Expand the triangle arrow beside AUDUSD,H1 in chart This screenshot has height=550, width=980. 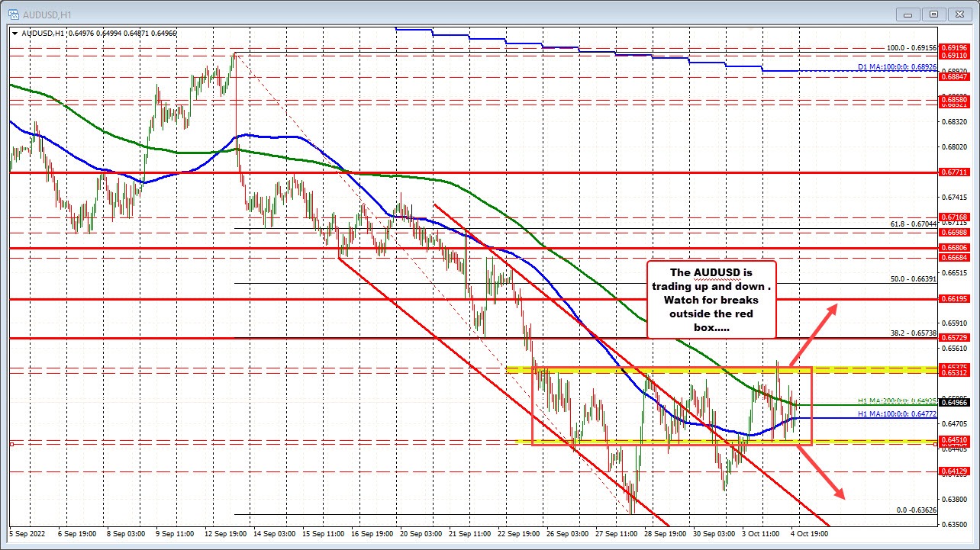(15, 32)
